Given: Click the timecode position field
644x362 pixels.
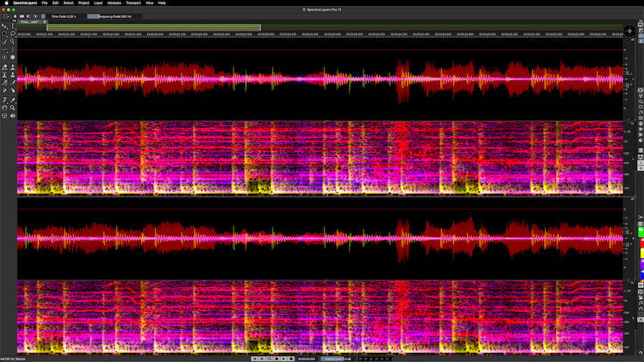Looking at the screenshot, I should [307, 358].
